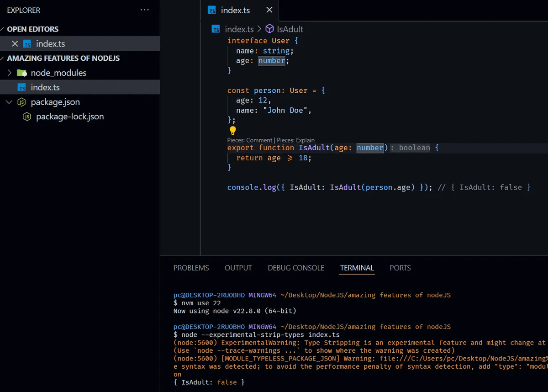
Task: Switch to the Output panel tab
Action: pyautogui.click(x=238, y=268)
